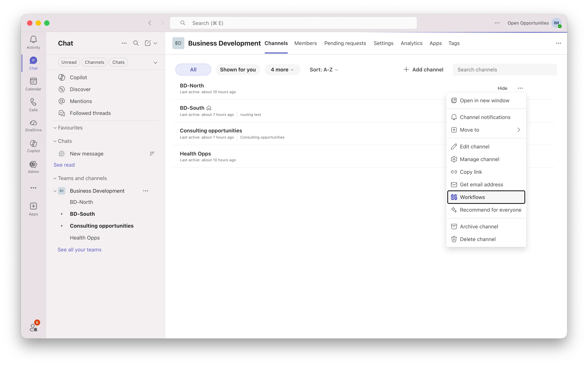Open the Chat pane more options ellipsis
This screenshot has width=588, height=366.
coord(124,43)
